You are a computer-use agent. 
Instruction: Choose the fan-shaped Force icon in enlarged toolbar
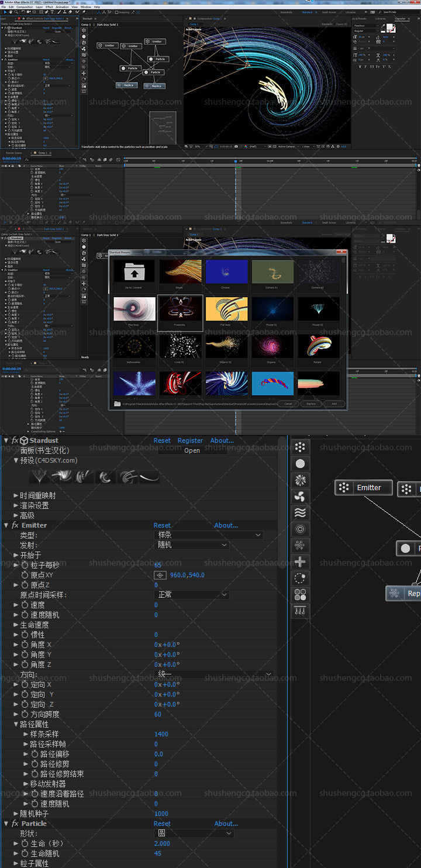pyautogui.click(x=300, y=497)
